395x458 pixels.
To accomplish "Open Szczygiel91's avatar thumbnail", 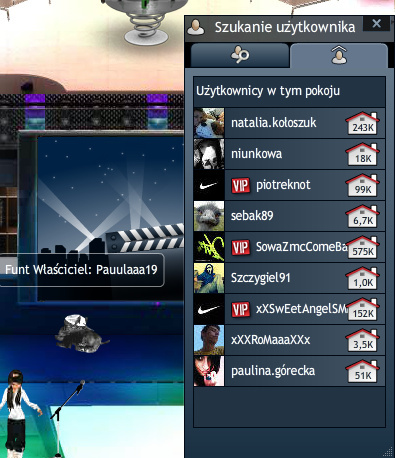I will 209,278.
